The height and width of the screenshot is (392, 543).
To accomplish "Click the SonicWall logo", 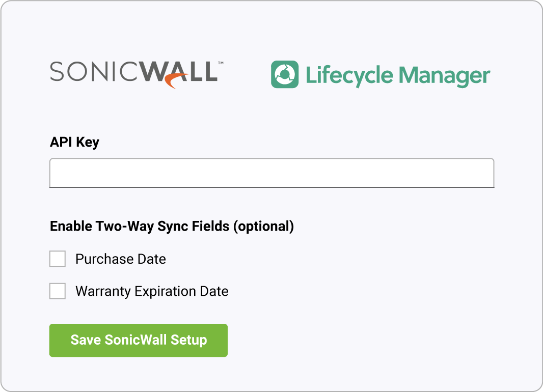I will coord(137,75).
